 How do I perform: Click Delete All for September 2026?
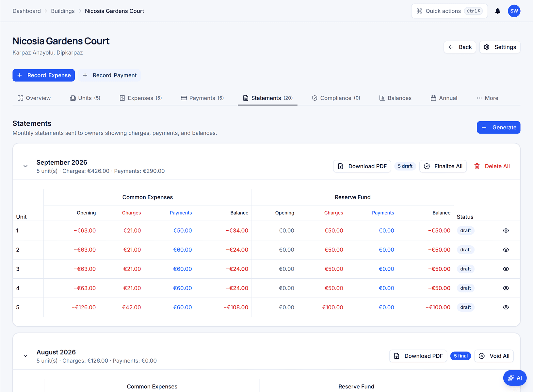(x=492, y=166)
